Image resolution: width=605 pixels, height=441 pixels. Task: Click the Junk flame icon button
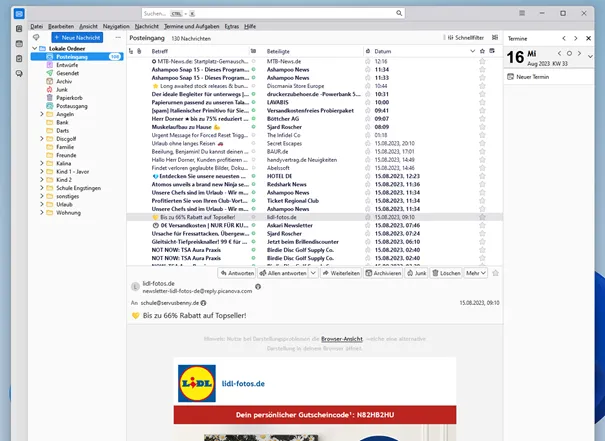(x=417, y=273)
